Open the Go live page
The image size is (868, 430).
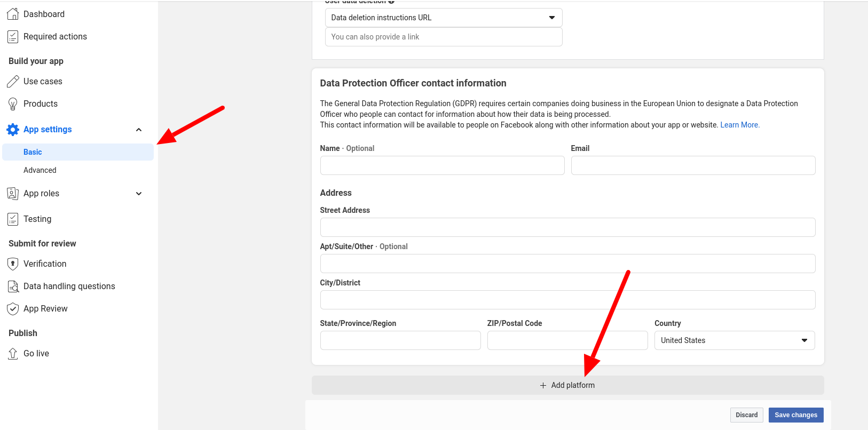[36, 353]
